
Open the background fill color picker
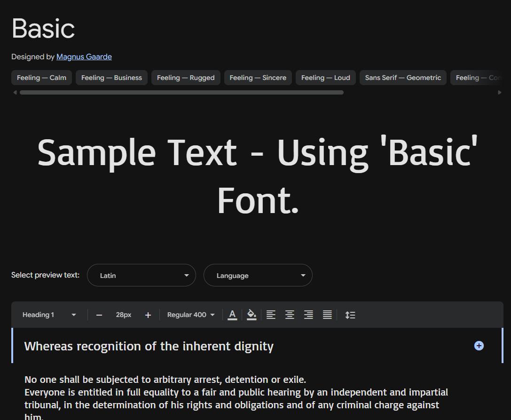coord(252,315)
